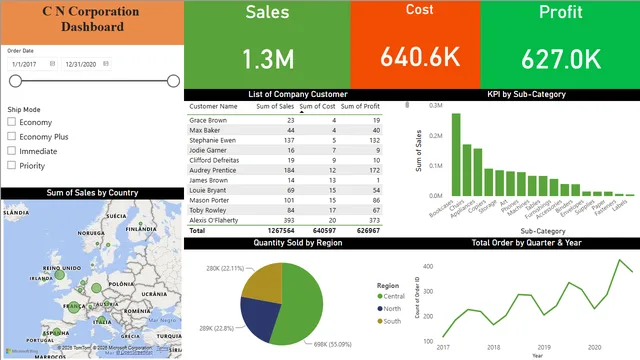Select the Max Baker customer row
This screenshot has height=360, width=640.
(x=284, y=130)
